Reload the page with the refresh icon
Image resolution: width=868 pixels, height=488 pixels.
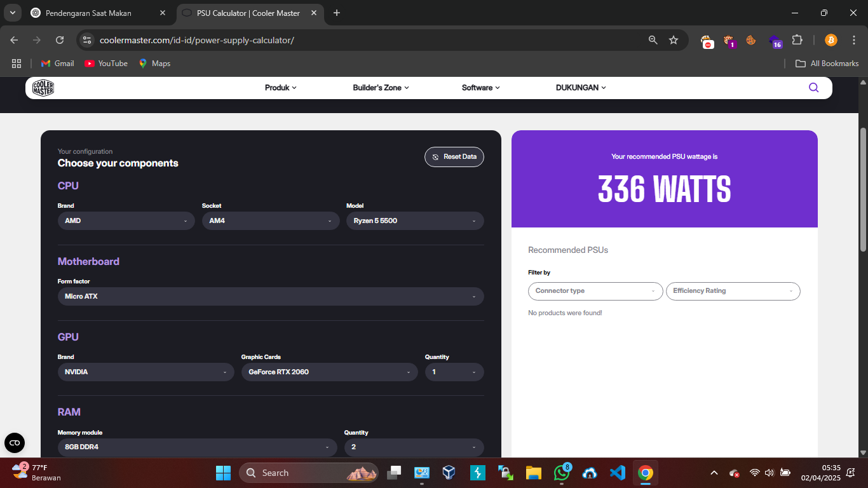(60, 40)
